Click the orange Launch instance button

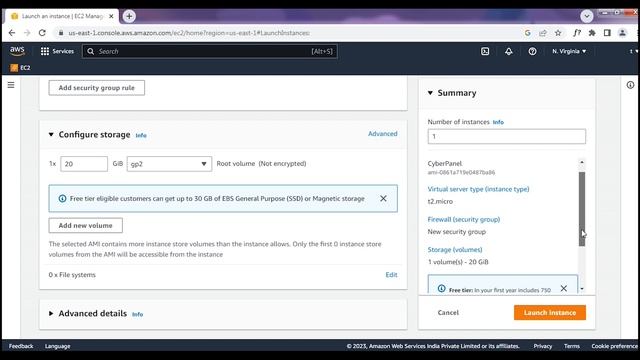tap(550, 313)
